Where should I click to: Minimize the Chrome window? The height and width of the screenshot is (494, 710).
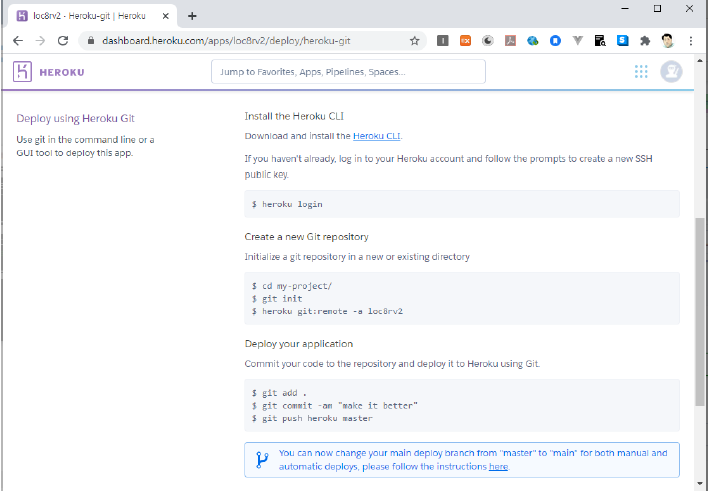tap(625, 9)
